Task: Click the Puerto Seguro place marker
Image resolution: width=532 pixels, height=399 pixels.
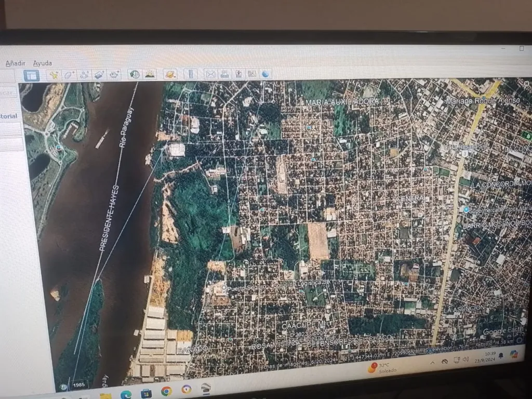Action: pyautogui.click(x=224, y=288)
